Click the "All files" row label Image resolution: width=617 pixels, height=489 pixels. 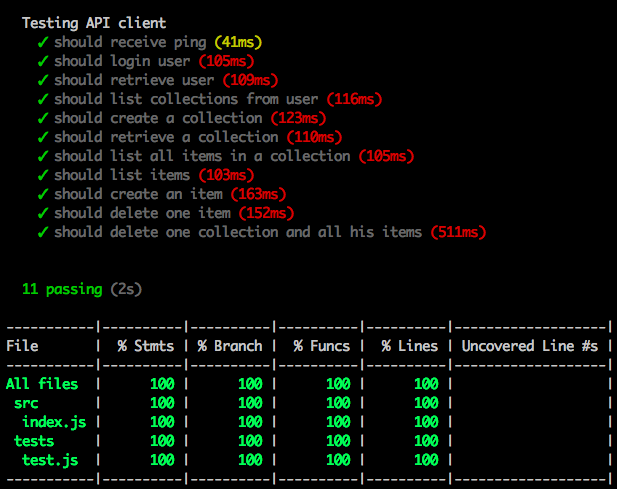(x=42, y=384)
